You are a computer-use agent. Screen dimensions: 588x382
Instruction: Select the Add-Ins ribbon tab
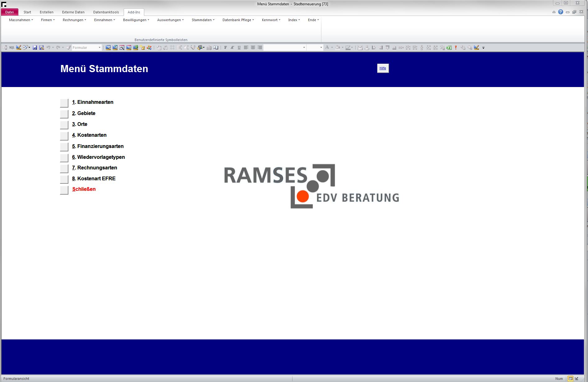click(x=134, y=12)
